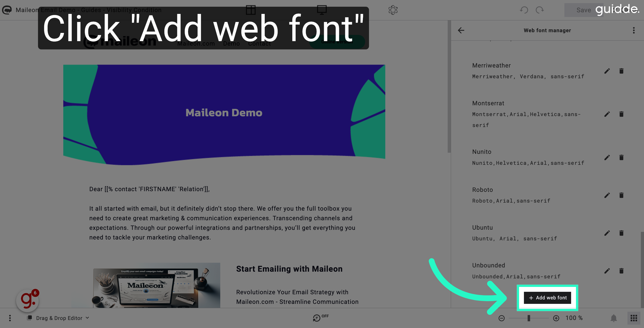The height and width of the screenshot is (328, 644).
Task: Edit the Merriweather font entry
Action: [607, 71]
